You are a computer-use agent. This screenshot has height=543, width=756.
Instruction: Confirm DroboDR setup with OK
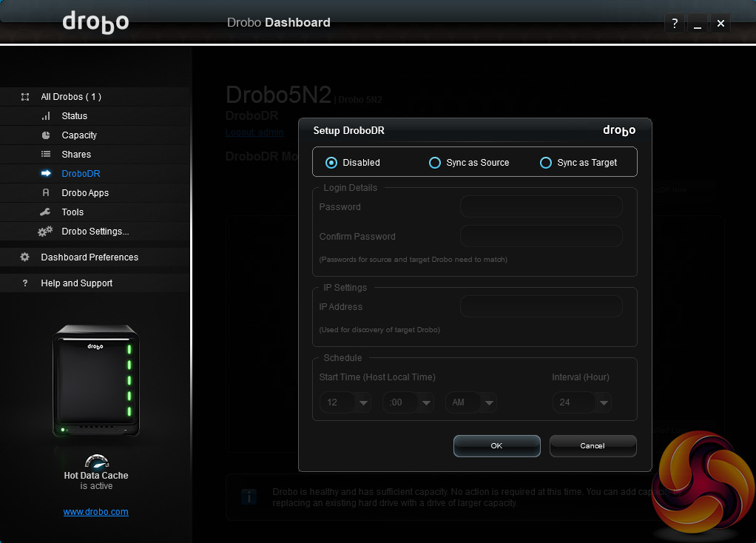point(496,446)
